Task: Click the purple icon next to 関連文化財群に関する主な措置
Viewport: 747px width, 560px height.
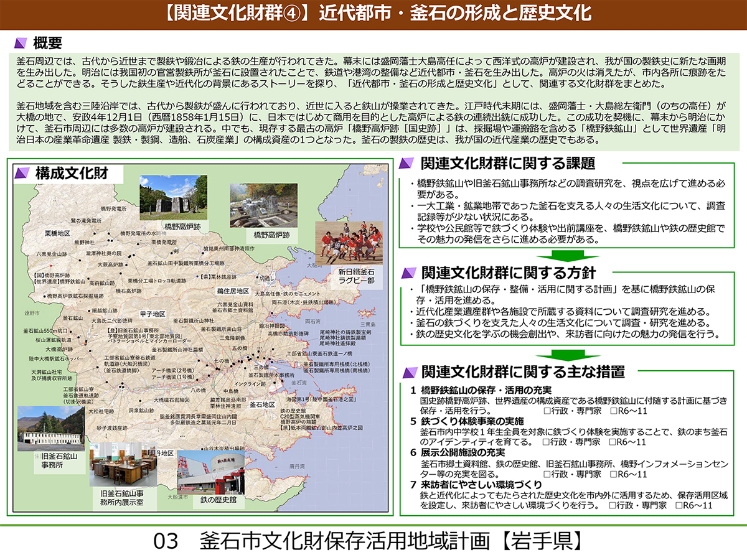Action: tap(408, 372)
